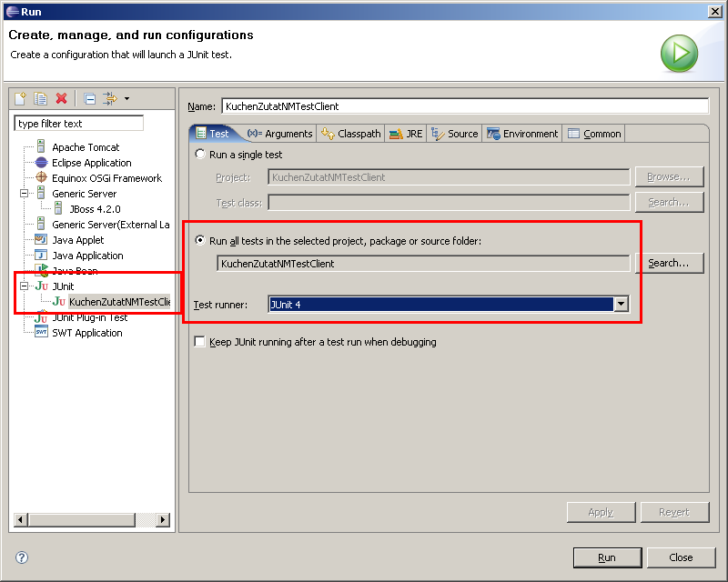Click the Eclipse Application sphere icon

[41, 163]
